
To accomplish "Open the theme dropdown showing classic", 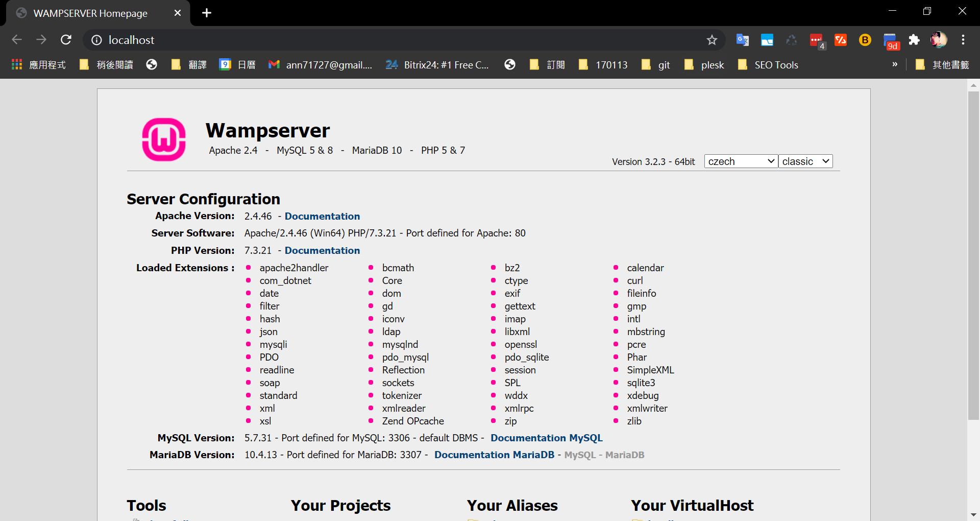I will click(x=805, y=161).
